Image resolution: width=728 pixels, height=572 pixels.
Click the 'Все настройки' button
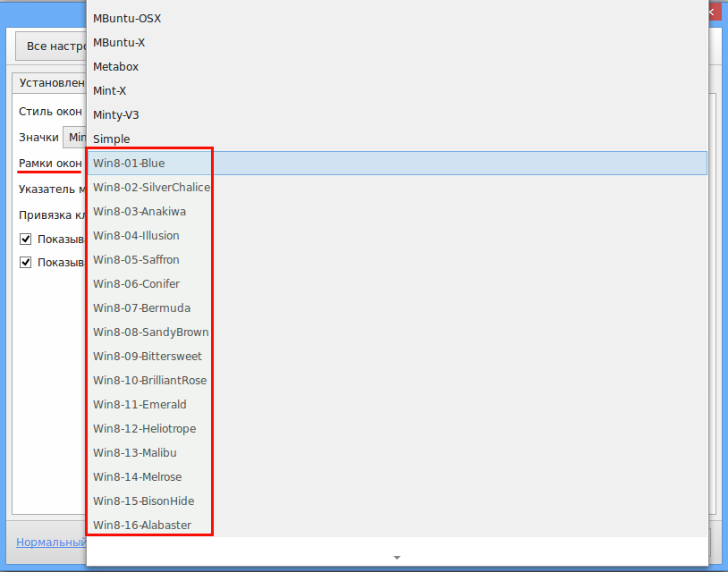[52, 46]
